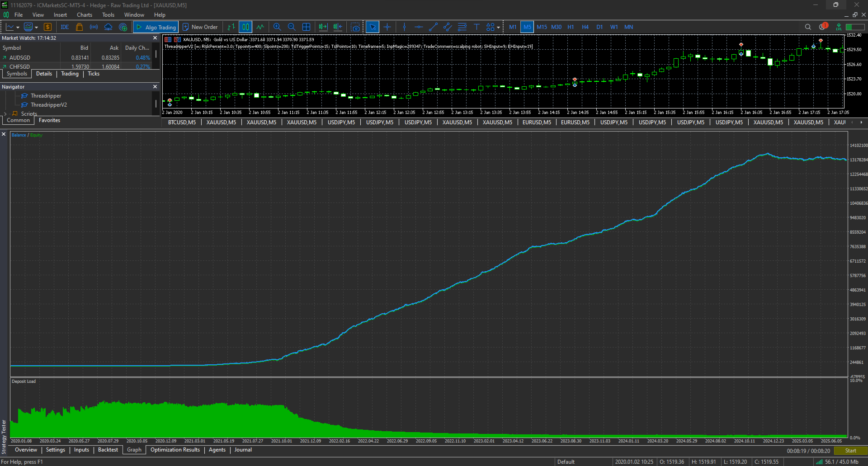Switch timeframe to M15

point(542,27)
